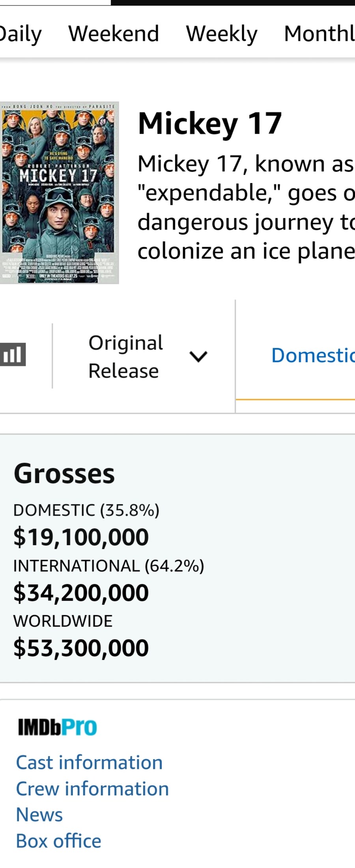Select the Monthly tab
The image size is (355, 868).
click(x=319, y=34)
